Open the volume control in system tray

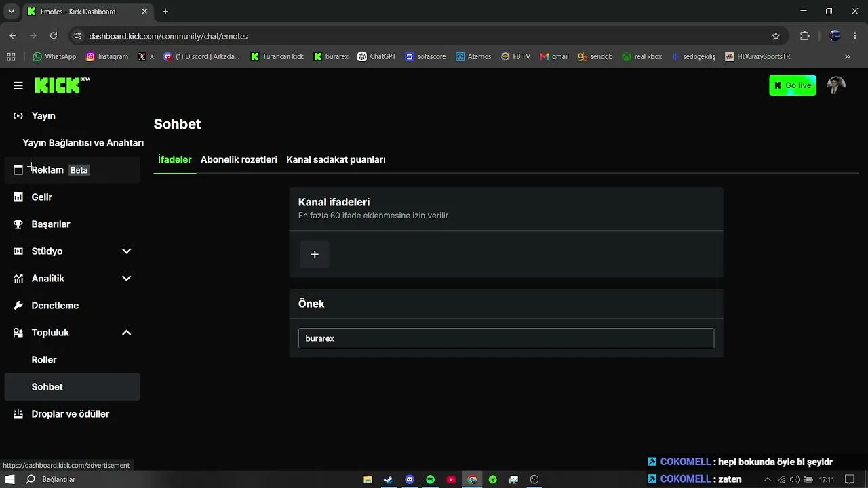pyautogui.click(x=795, y=479)
